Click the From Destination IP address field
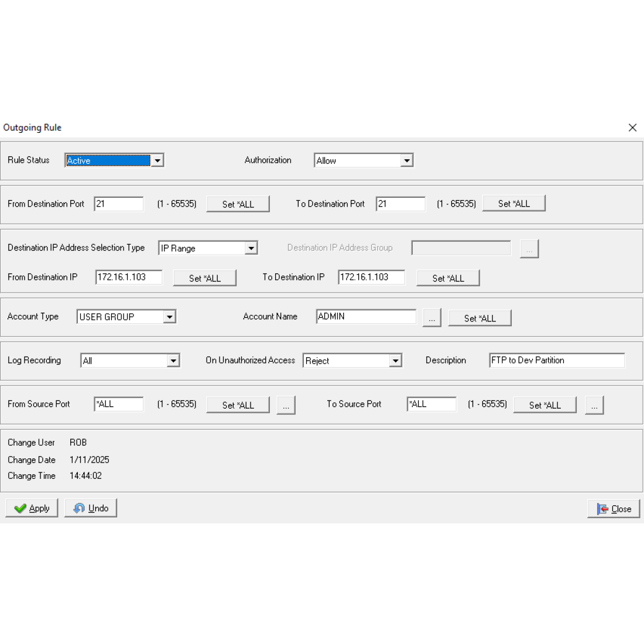 click(x=129, y=277)
